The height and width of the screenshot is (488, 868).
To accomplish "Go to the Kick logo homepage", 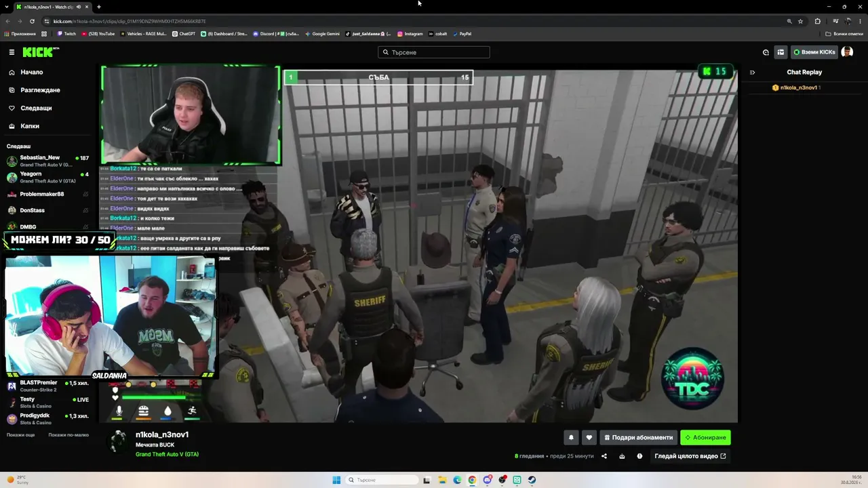I will tap(41, 52).
